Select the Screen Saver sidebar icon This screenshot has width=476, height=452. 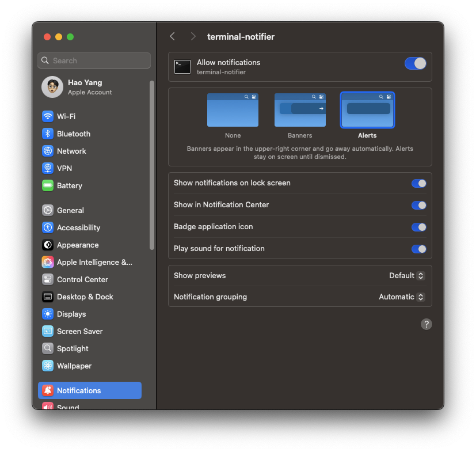(47, 331)
